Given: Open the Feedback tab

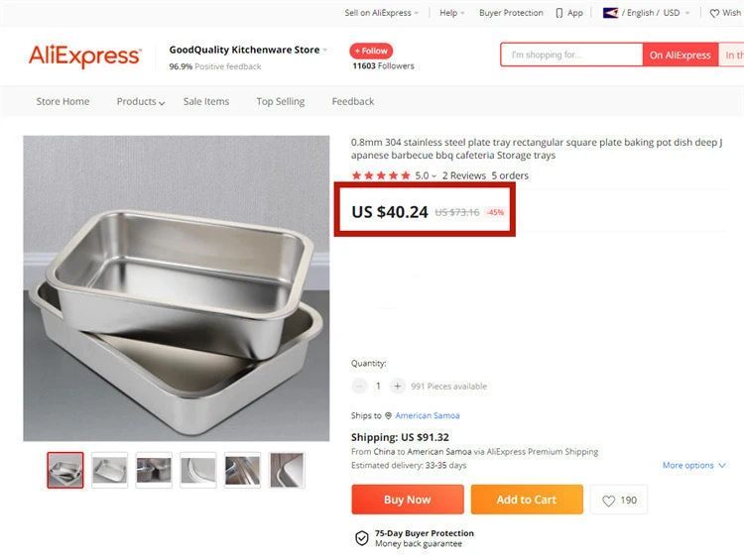Looking at the screenshot, I should pyautogui.click(x=353, y=102).
